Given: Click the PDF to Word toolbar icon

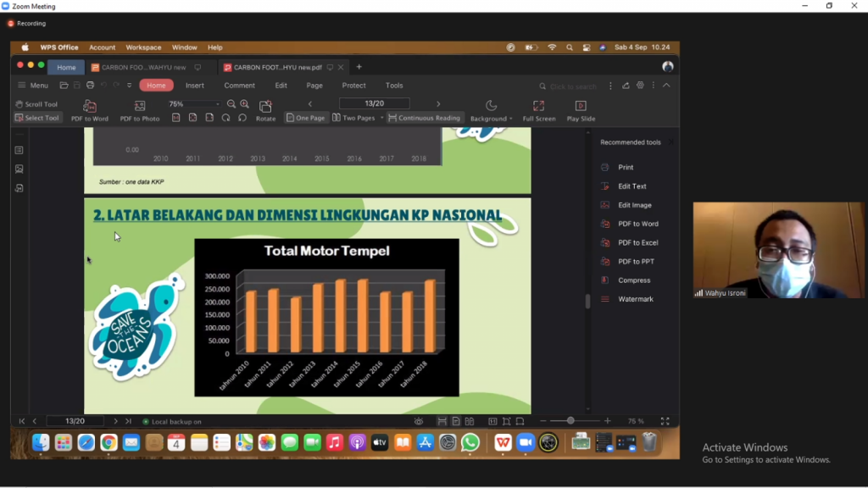Looking at the screenshot, I should click(89, 107).
